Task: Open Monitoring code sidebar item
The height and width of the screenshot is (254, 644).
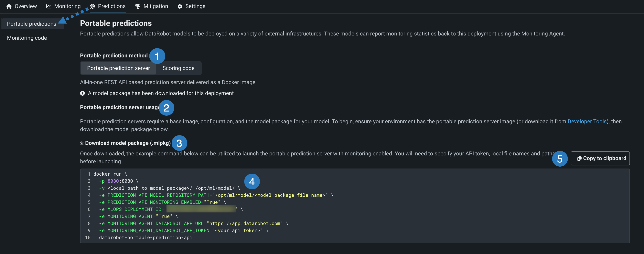Action: [x=27, y=38]
